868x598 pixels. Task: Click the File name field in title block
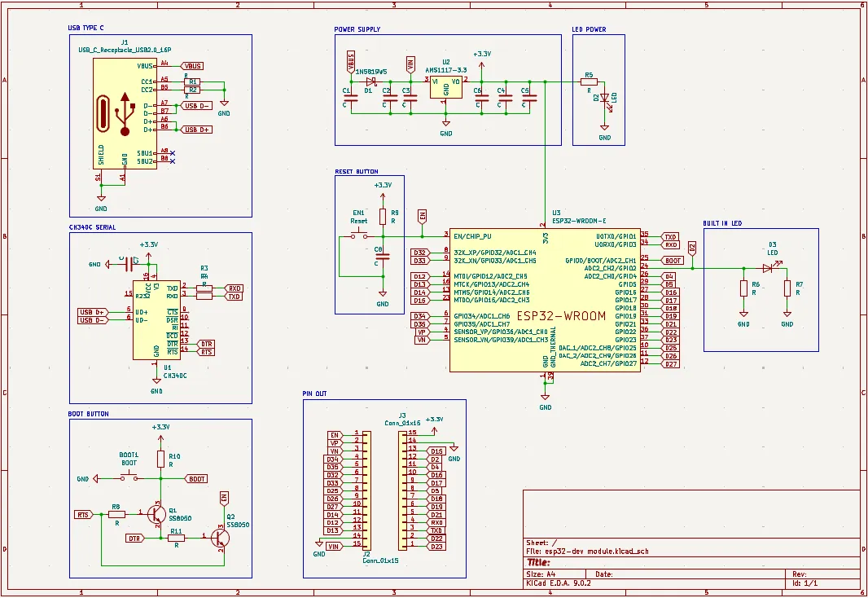pyautogui.click(x=589, y=552)
